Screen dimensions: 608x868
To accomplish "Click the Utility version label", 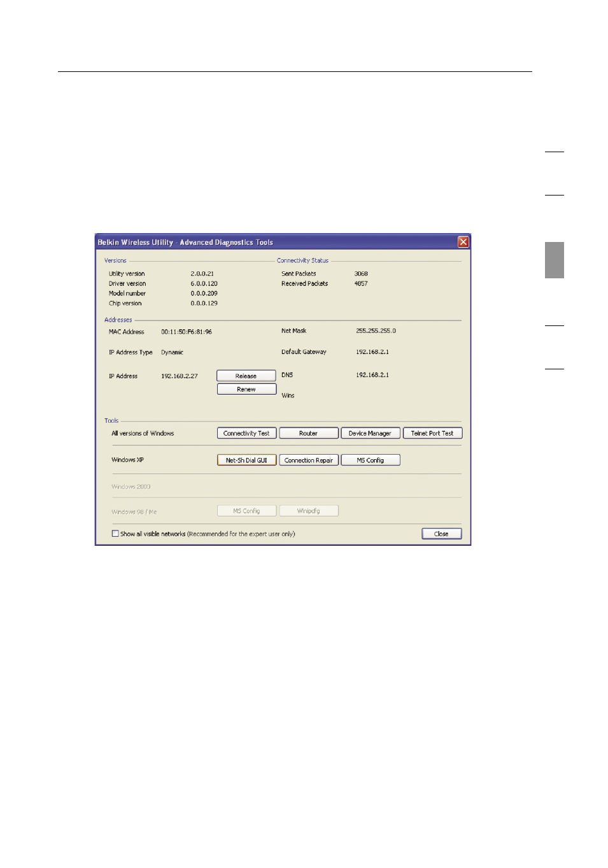I will [x=127, y=274].
